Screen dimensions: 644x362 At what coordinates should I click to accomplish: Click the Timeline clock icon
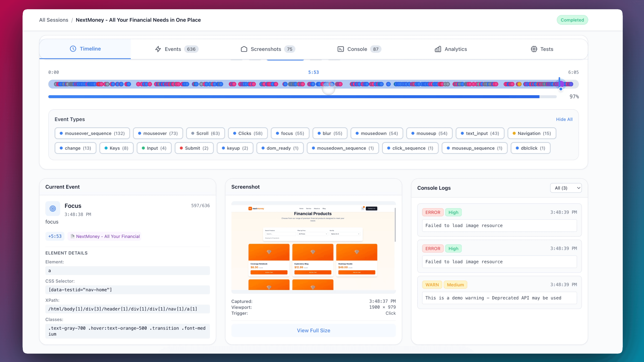(73, 49)
